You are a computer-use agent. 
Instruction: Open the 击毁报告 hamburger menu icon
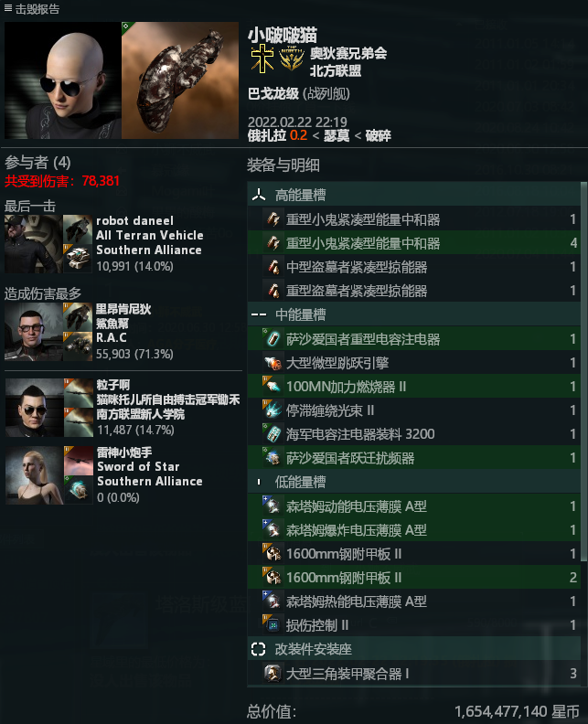coord(8,8)
